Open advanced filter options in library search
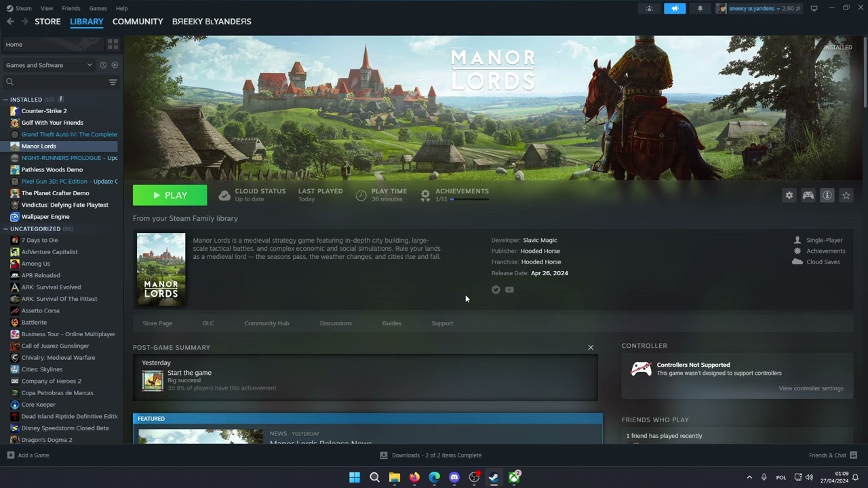Screen dimensions: 868x488 (113, 82)
